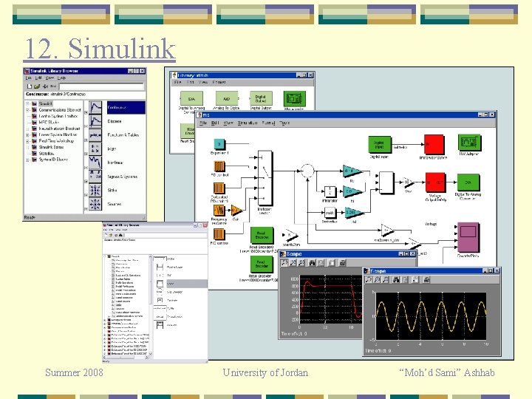Open View menu in Simulink Library Browser

coord(50,78)
